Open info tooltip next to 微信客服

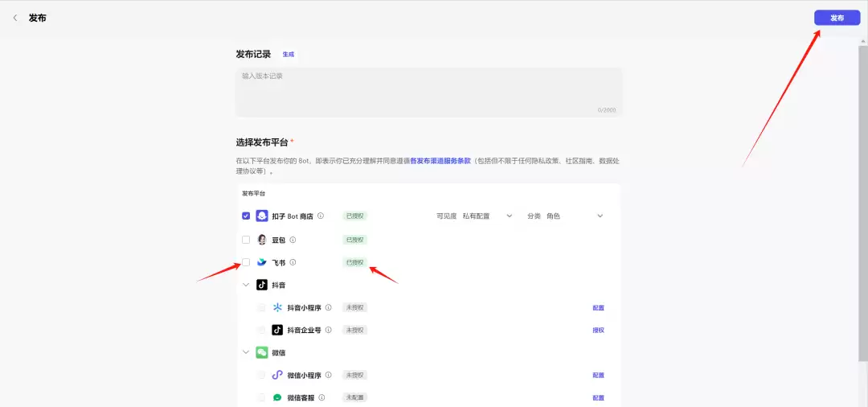point(321,397)
